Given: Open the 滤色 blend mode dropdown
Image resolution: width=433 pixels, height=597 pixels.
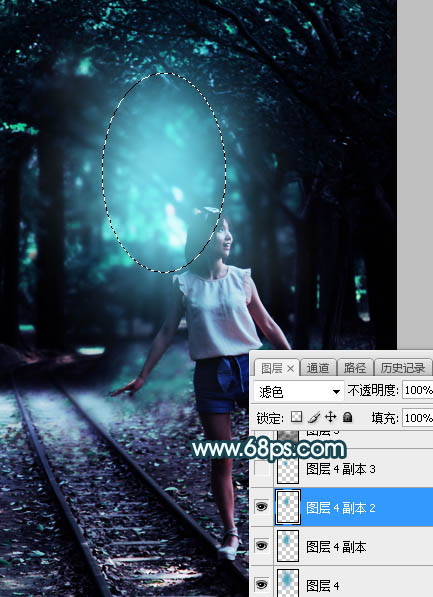Looking at the screenshot, I should pyautogui.click(x=299, y=391).
